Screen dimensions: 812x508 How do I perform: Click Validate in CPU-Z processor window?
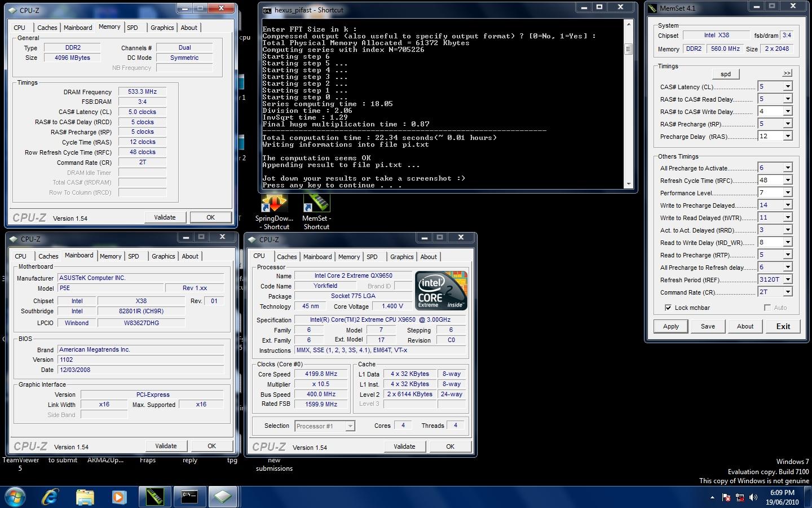(x=404, y=446)
